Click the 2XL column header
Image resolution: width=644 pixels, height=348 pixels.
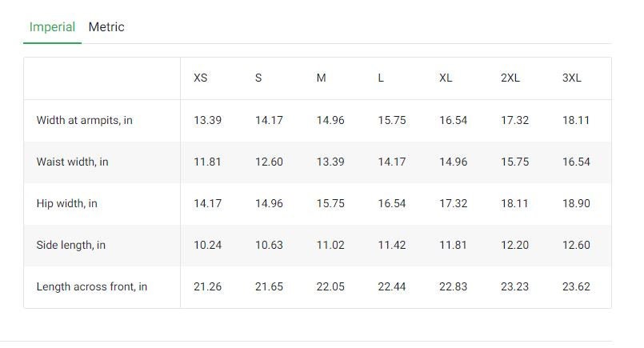click(510, 78)
